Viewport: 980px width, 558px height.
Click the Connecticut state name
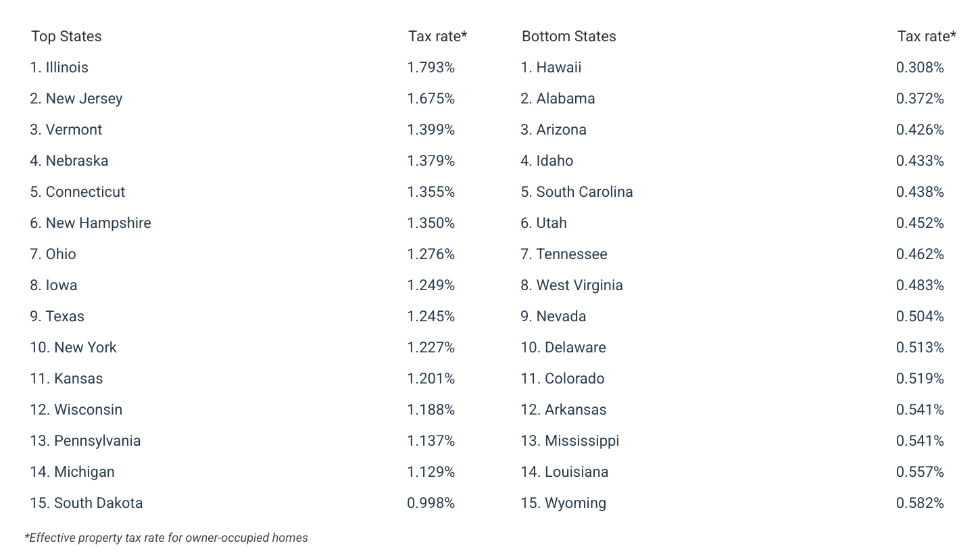point(78,192)
